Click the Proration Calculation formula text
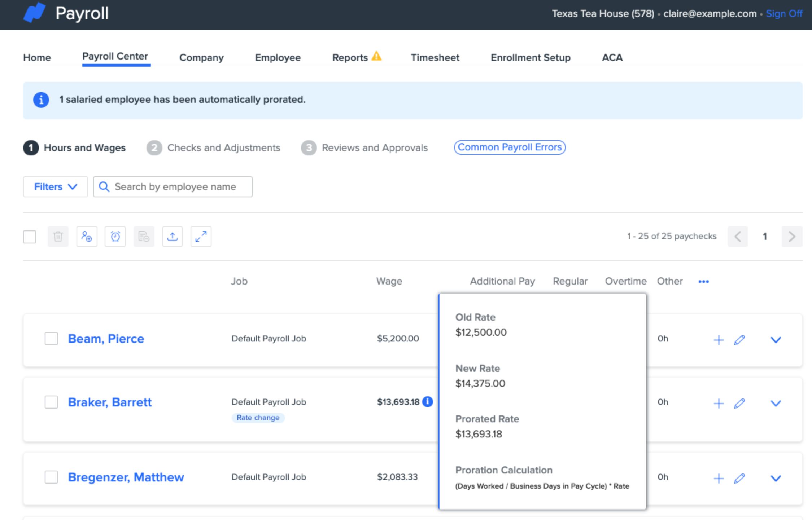 [x=542, y=486]
